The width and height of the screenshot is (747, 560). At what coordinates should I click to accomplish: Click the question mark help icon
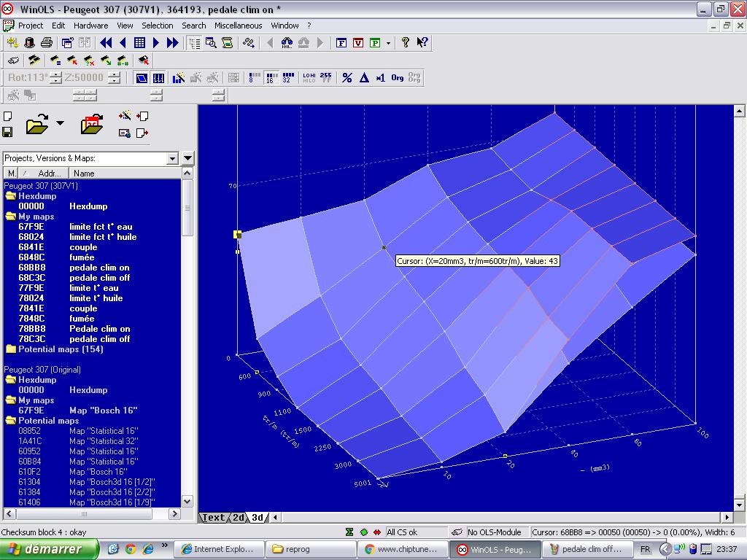click(406, 43)
